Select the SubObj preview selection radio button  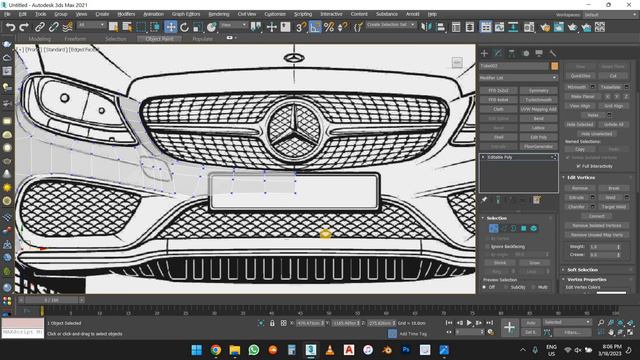coord(506,287)
